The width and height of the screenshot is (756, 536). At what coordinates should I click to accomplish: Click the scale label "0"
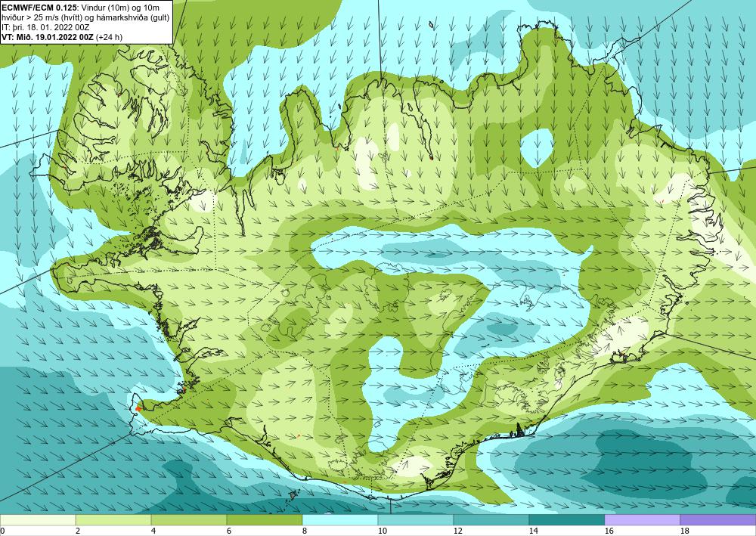coord(2,531)
